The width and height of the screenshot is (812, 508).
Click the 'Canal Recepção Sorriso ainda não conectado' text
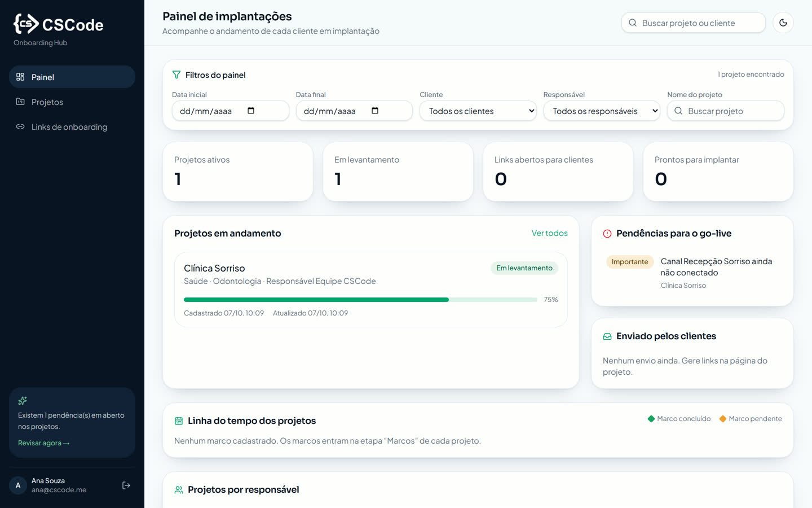pos(716,267)
